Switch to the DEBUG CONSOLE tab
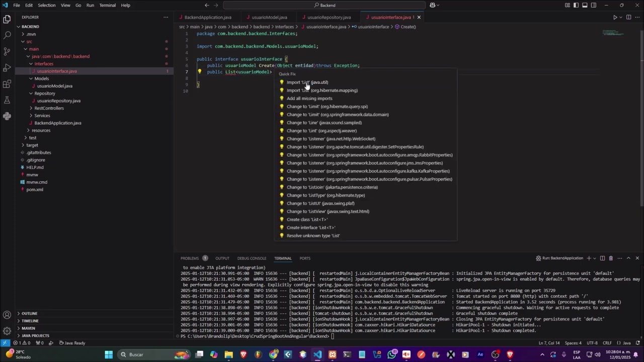 point(252,258)
